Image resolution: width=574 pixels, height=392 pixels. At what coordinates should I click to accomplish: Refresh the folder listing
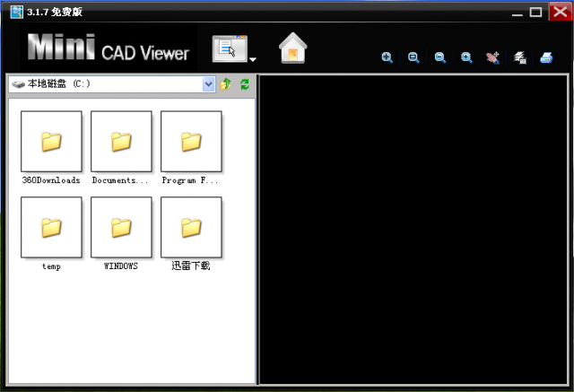(245, 84)
